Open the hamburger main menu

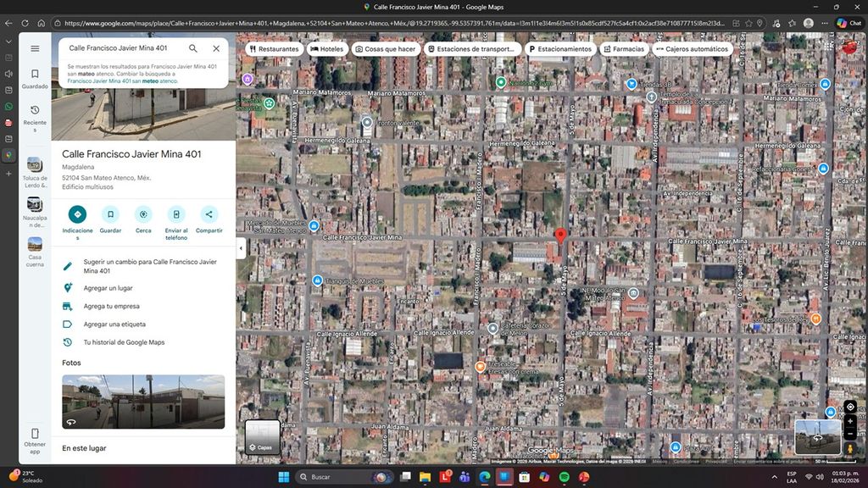pyautogui.click(x=35, y=49)
